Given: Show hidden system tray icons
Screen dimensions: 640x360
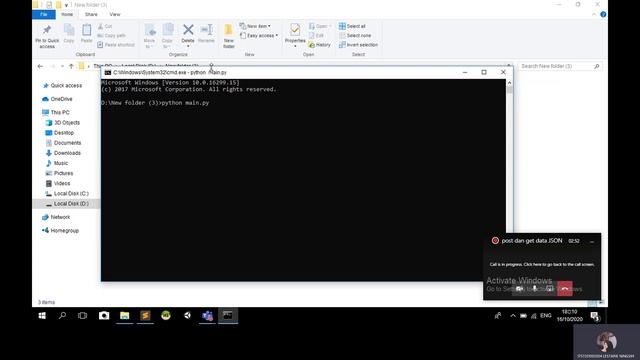Looking at the screenshot, I should (x=513, y=316).
